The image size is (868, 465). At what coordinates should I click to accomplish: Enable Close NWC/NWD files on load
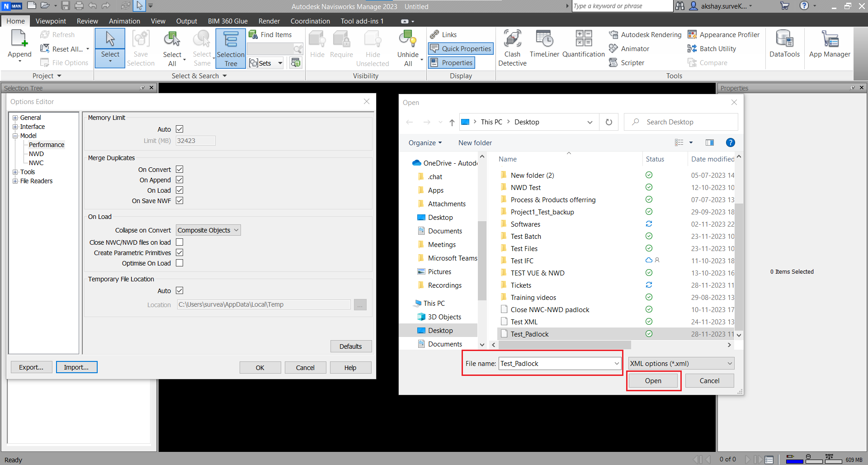pyautogui.click(x=179, y=242)
